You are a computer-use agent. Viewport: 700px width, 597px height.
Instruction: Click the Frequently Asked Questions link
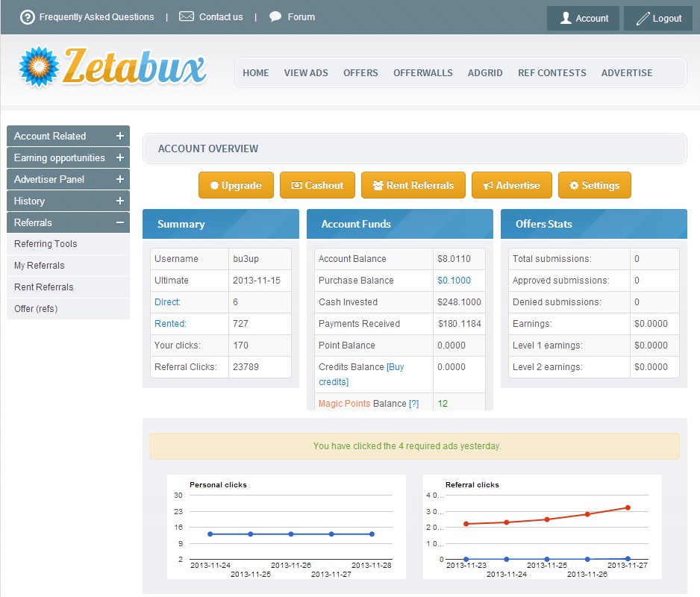pos(96,17)
